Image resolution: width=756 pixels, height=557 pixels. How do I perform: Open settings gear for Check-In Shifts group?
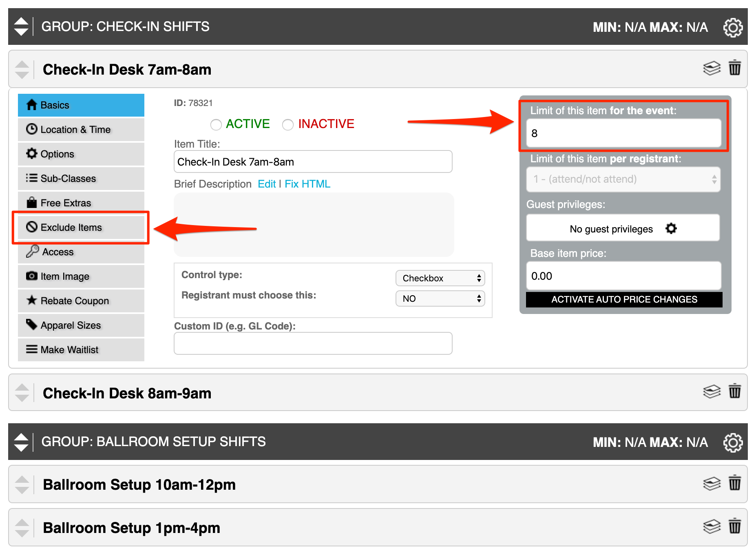click(x=733, y=27)
